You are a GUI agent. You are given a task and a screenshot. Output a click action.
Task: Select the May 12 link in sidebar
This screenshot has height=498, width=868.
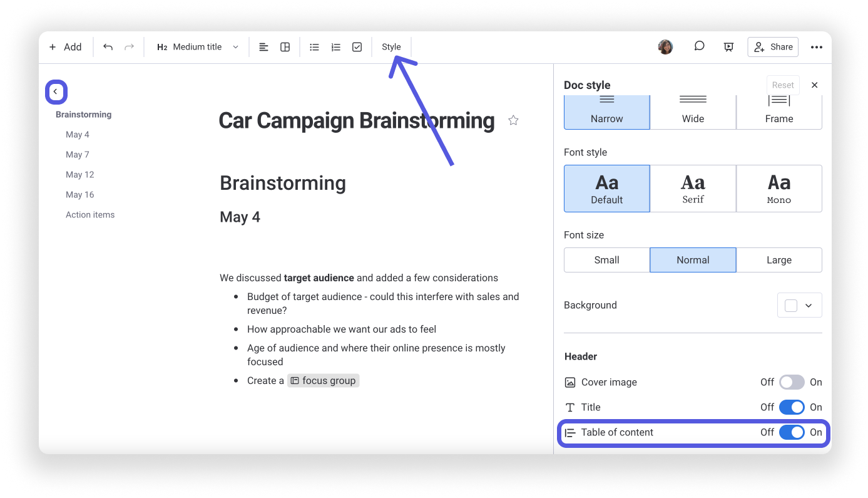pos(80,174)
